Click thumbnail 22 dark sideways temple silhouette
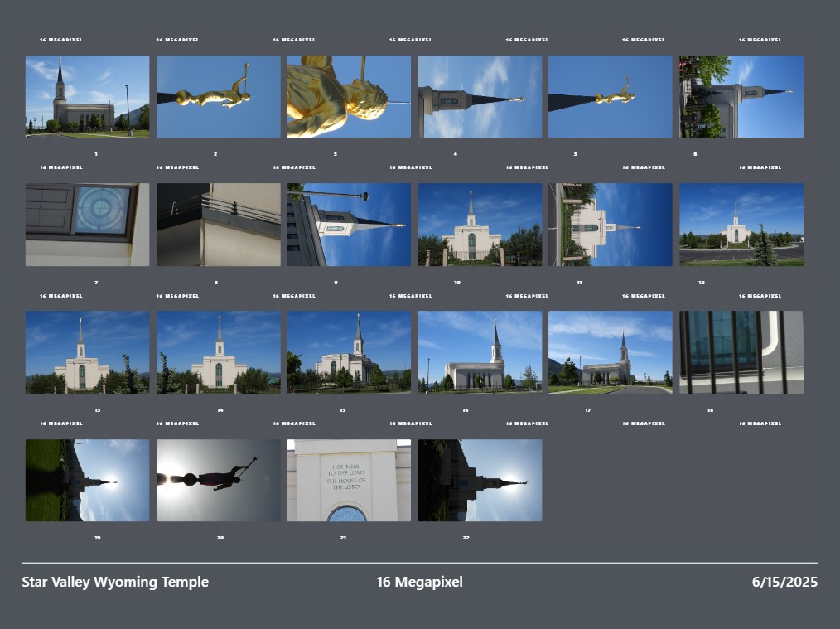 tap(480, 481)
